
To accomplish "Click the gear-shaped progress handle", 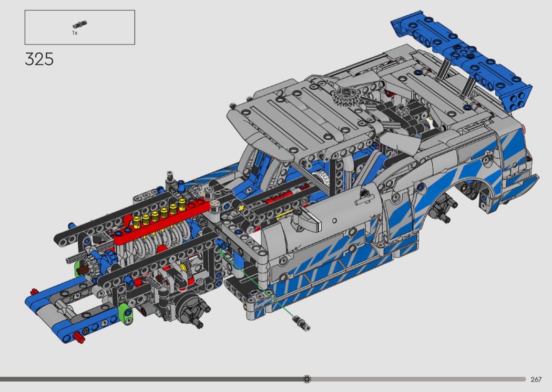I will click(307, 379).
